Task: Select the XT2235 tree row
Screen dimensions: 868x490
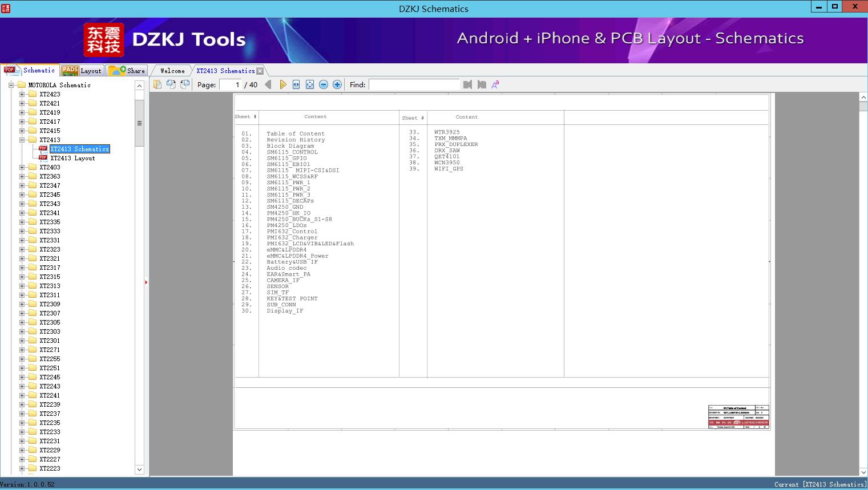Action: click(x=50, y=423)
